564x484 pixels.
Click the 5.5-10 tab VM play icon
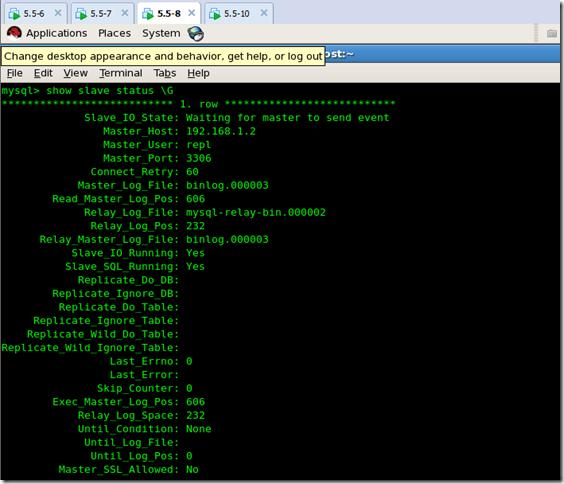click(215, 14)
